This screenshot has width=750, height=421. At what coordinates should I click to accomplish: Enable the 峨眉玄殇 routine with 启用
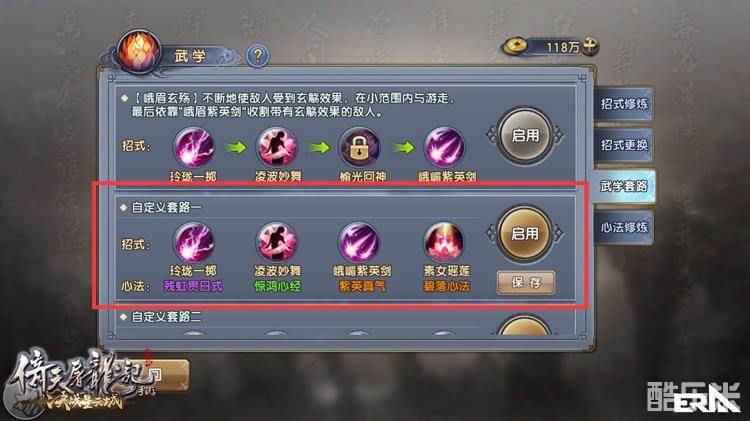coord(525,136)
